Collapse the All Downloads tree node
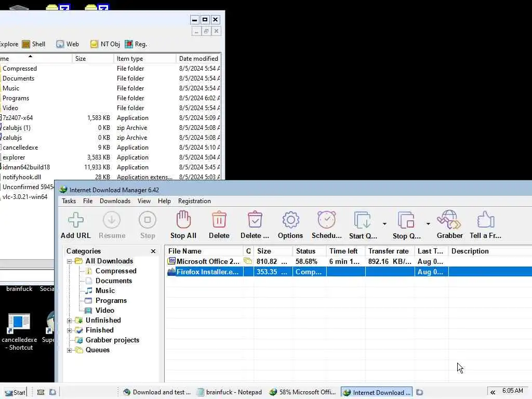Image resolution: width=532 pixels, height=399 pixels. (69, 261)
